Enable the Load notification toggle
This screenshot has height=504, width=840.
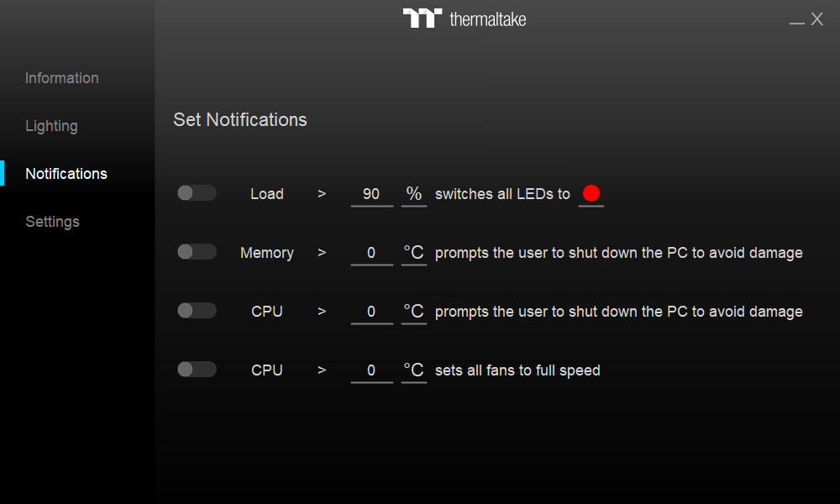(x=197, y=193)
